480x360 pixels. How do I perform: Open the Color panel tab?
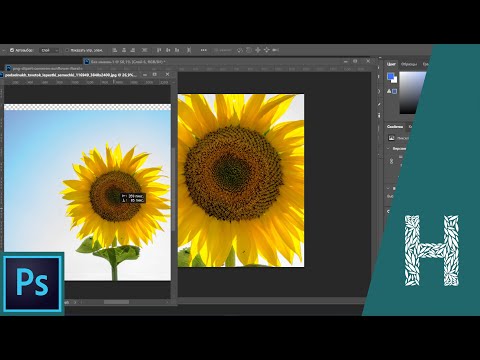(x=391, y=64)
